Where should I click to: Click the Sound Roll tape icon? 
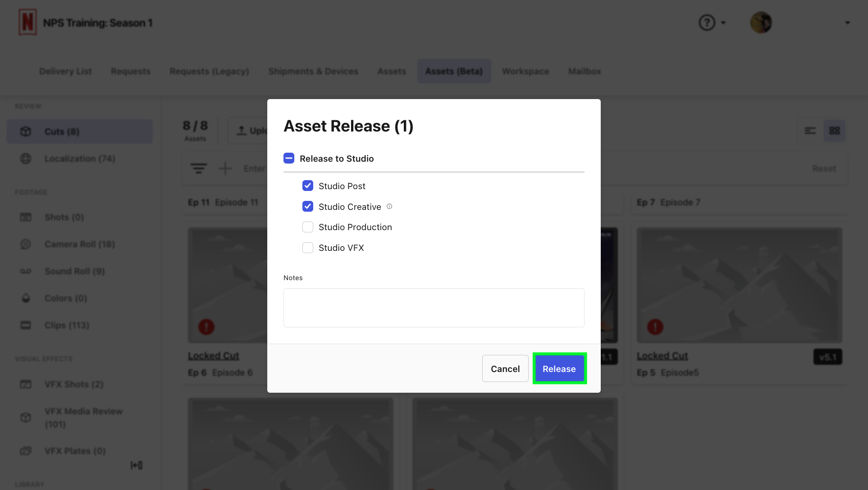coord(26,271)
